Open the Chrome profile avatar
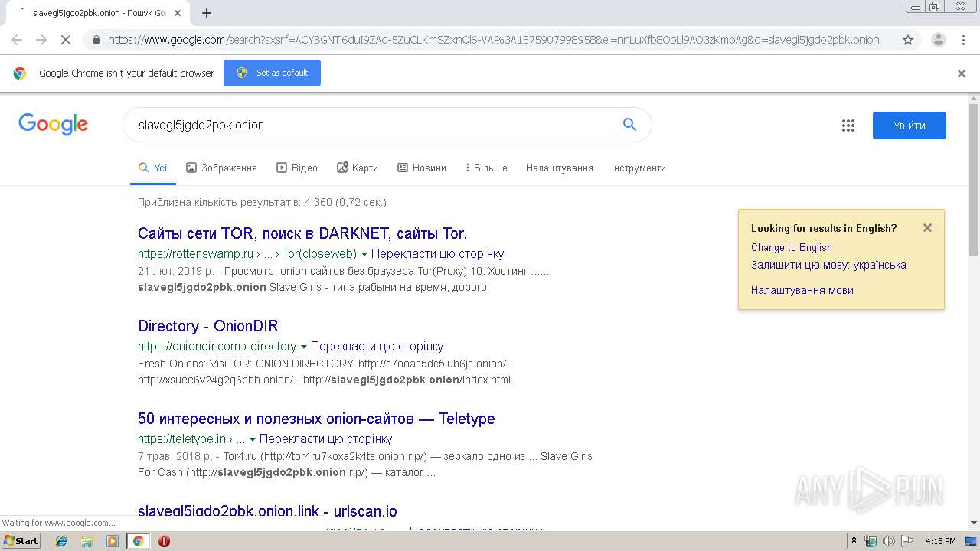The width and height of the screenshot is (980, 551). (x=938, y=40)
